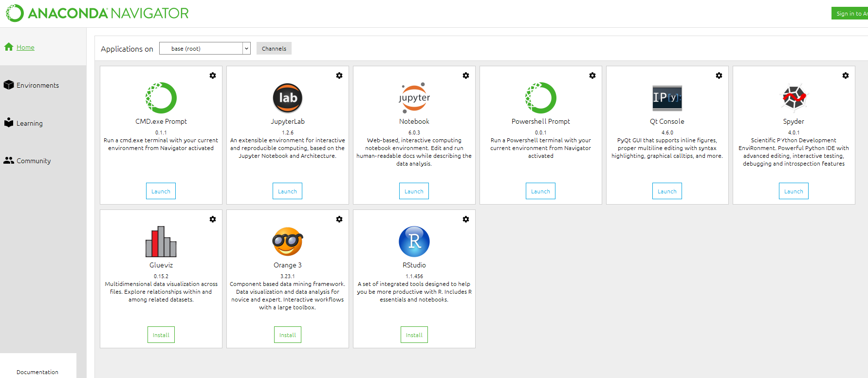Open the Community tab
The image size is (868, 378).
coord(33,161)
